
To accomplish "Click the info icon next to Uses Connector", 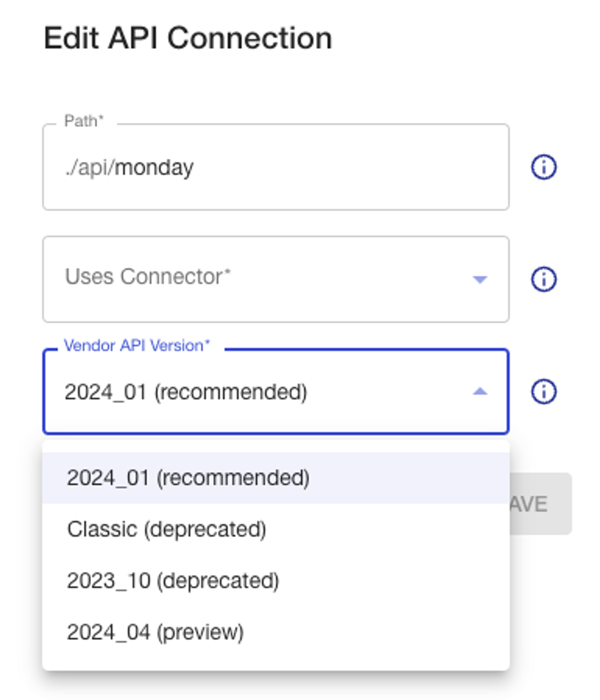I will tap(543, 279).
